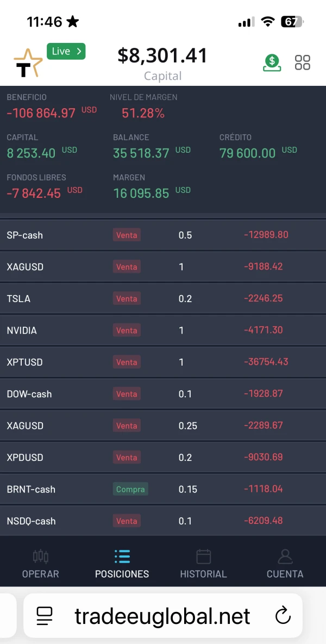Open the four-squares grid menu icon
The image size is (326, 644).
pyautogui.click(x=303, y=62)
